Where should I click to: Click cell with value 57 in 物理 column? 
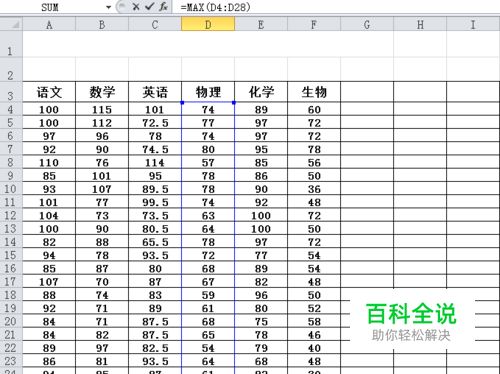[208, 162]
